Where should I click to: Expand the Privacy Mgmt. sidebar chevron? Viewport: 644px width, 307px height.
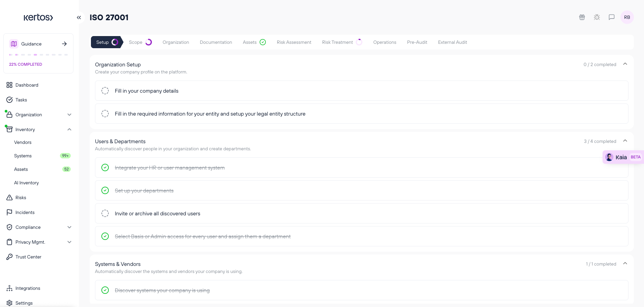click(69, 242)
